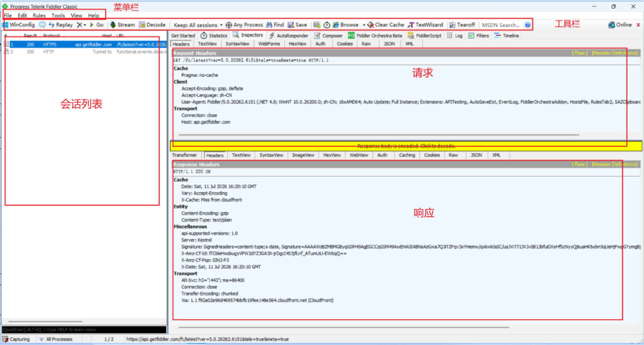This screenshot has width=644, height=345.
Task: Open the WinConfig tool
Action: tap(19, 25)
